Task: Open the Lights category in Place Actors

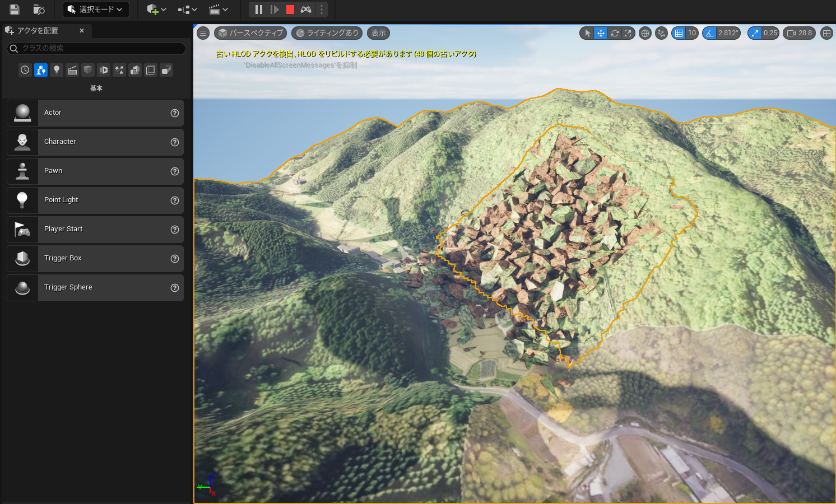Action: [x=57, y=70]
